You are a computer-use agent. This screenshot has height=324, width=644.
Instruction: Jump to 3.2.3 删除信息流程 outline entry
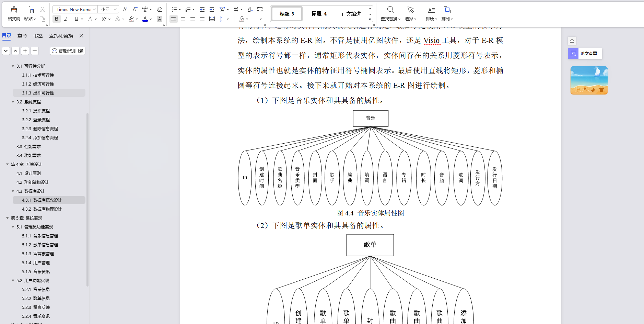click(x=40, y=129)
